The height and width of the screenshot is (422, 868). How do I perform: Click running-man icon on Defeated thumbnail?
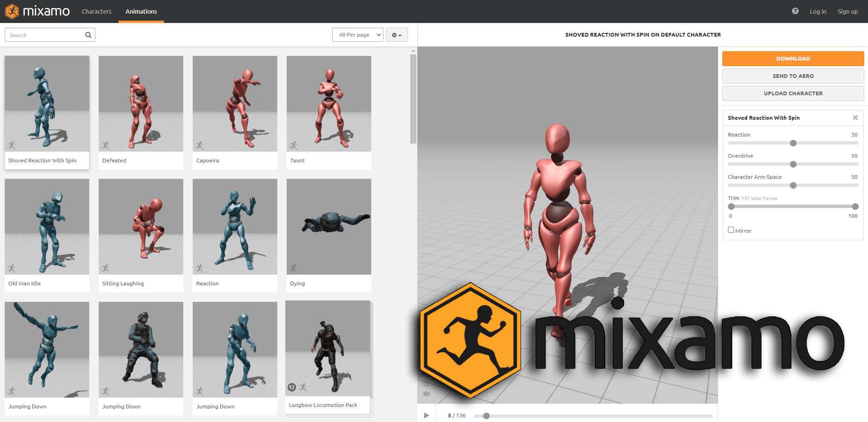pos(105,145)
